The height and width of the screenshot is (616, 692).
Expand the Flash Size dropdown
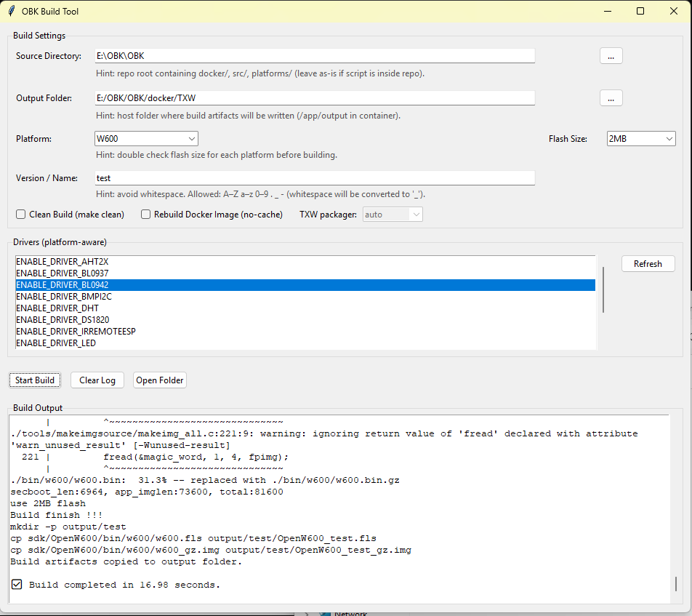coord(641,139)
